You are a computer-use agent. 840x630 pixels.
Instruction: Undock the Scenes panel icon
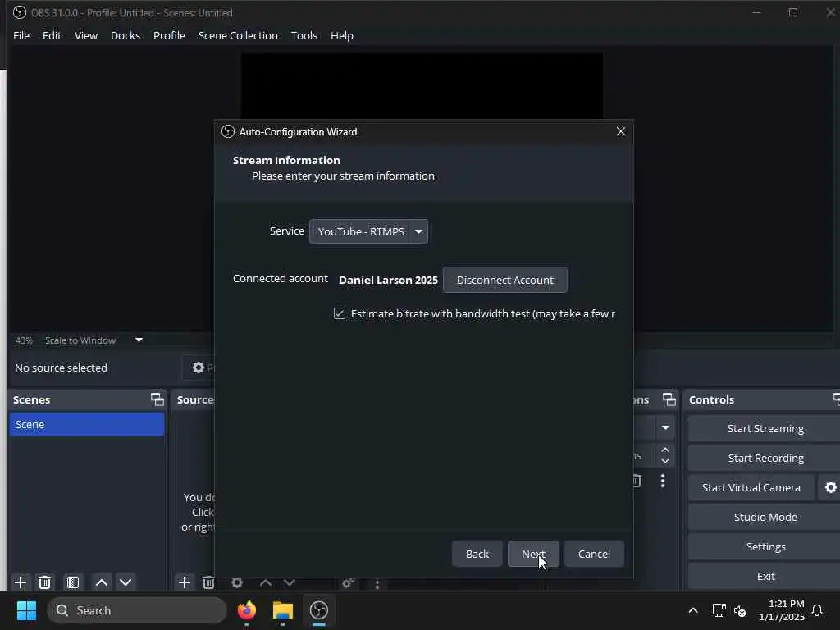tap(157, 399)
